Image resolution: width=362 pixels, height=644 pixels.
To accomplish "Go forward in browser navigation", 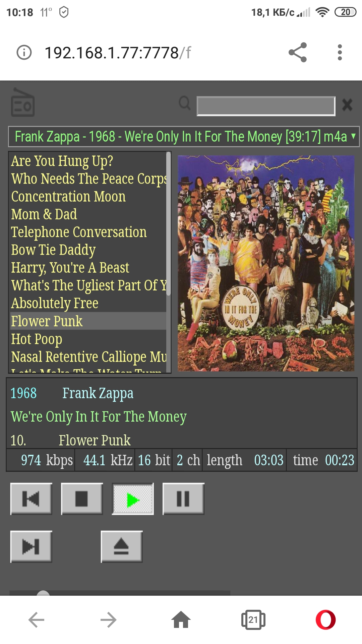I will click(109, 620).
